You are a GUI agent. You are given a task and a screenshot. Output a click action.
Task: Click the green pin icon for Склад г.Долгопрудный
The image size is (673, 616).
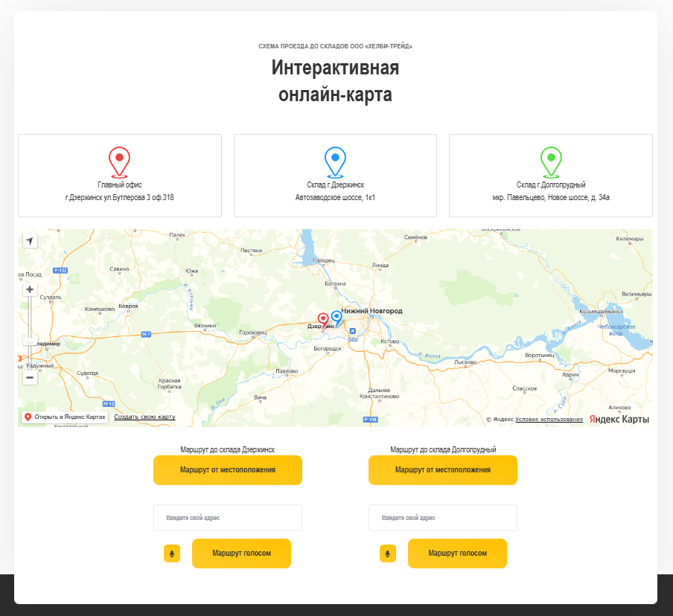[x=551, y=162]
